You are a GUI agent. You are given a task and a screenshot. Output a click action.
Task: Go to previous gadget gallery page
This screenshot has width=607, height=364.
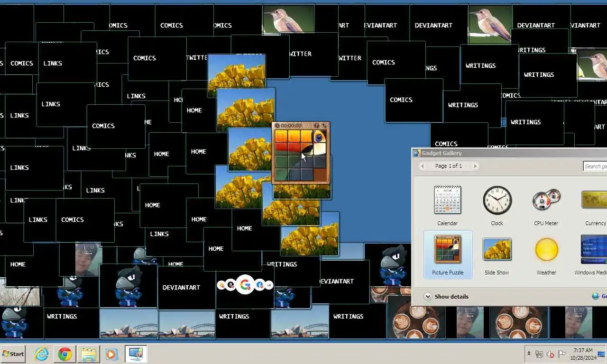pyautogui.click(x=423, y=166)
